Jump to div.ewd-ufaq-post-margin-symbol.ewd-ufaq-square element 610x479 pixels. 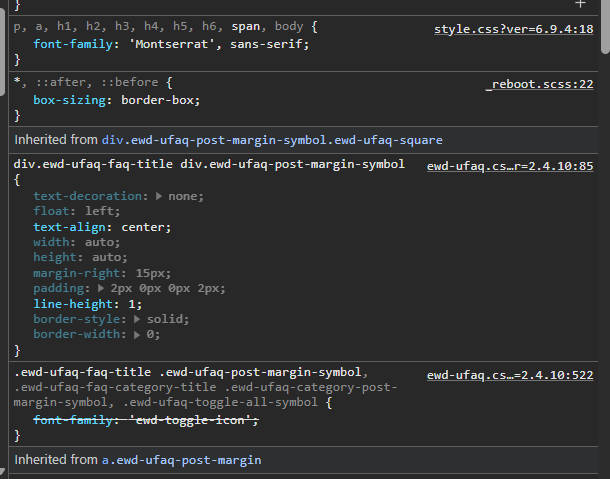(272, 140)
